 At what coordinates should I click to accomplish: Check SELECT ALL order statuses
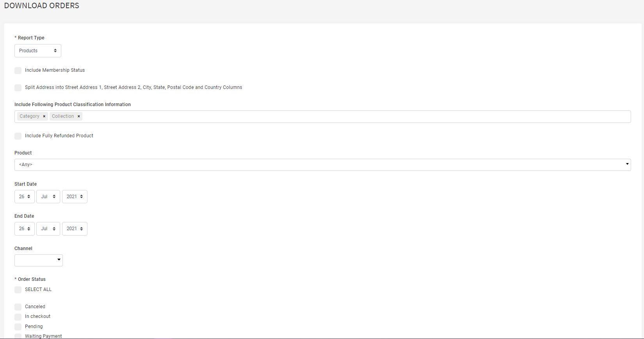[18, 290]
